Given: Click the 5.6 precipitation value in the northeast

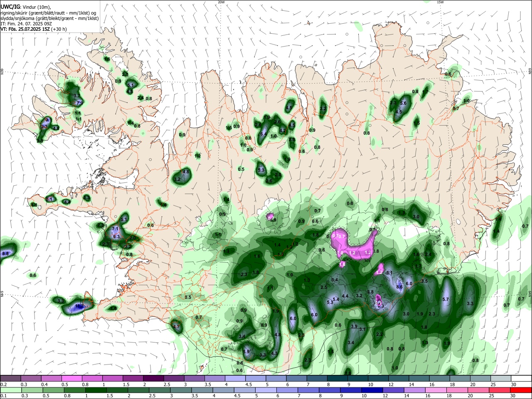Looking at the screenshot, I should 403,103.
